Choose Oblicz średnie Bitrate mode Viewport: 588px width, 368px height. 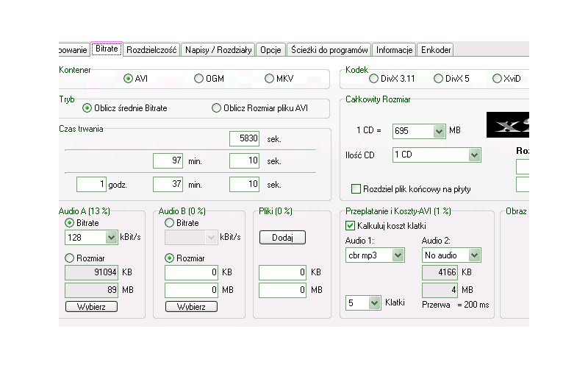[87, 108]
